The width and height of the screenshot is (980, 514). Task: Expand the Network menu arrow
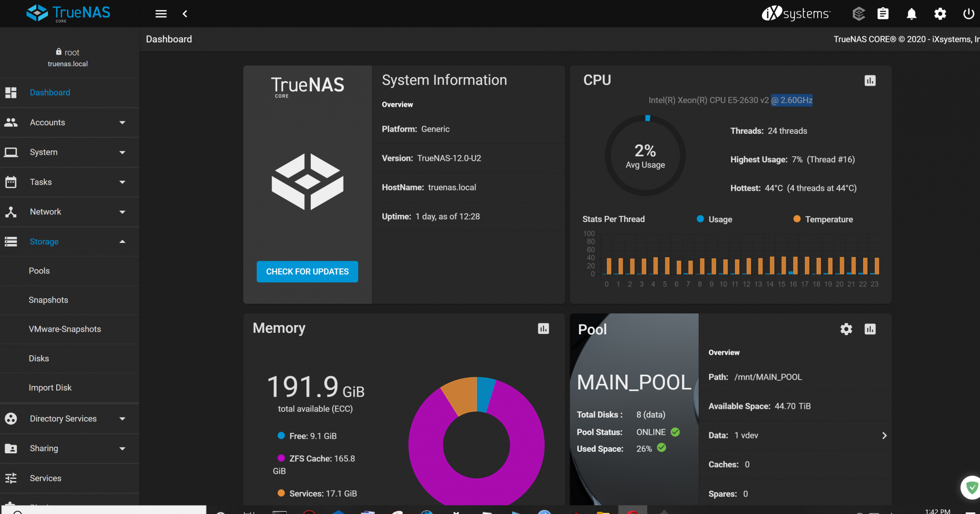pyautogui.click(x=122, y=212)
